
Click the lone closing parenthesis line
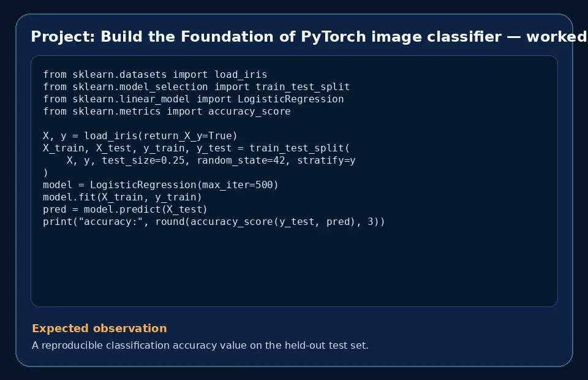pyautogui.click(x=45, y=173)
